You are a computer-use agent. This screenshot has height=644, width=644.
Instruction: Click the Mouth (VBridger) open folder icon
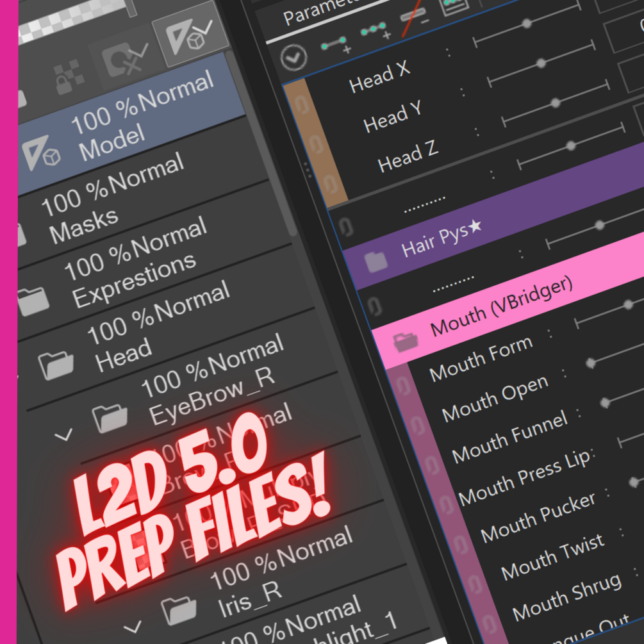click(x=406, y=342)
